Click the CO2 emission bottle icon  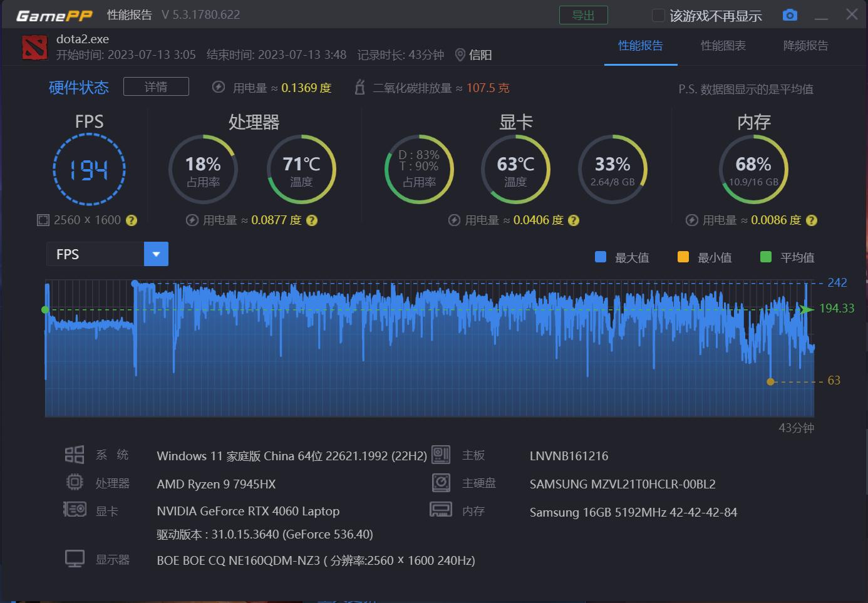pos(359,88)
